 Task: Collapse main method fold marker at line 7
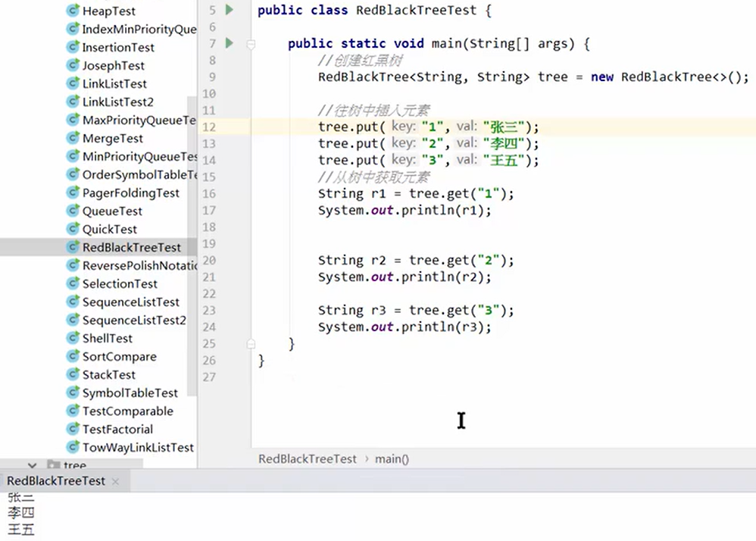tap(251, 45)
